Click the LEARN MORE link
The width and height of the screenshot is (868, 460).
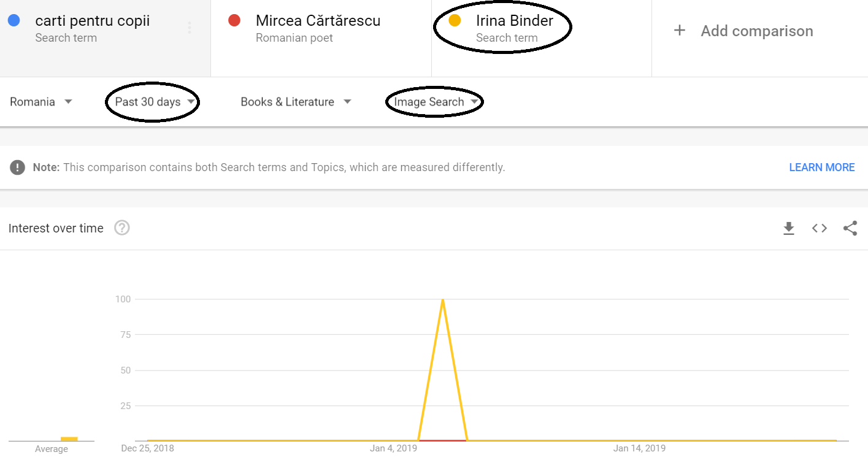(821, 167)
